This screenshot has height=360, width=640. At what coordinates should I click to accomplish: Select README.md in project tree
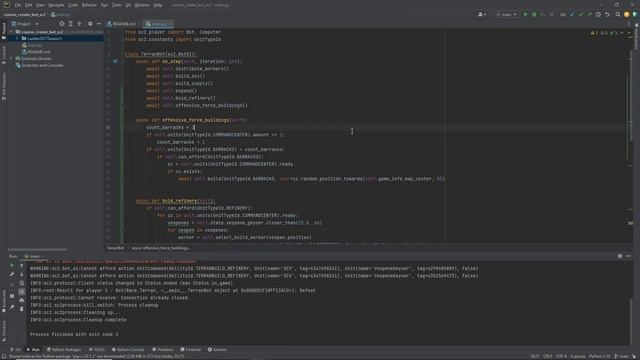(x=39, y=52)
